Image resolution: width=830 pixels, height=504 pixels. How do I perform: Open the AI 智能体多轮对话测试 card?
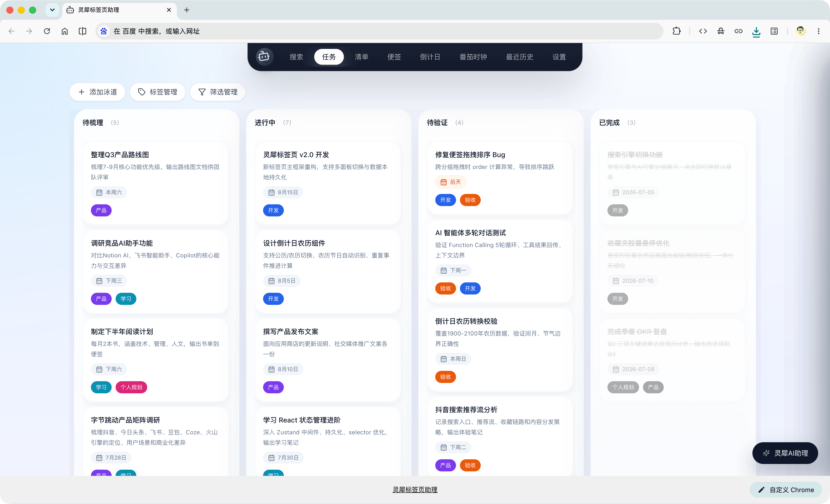click(500, 261)
